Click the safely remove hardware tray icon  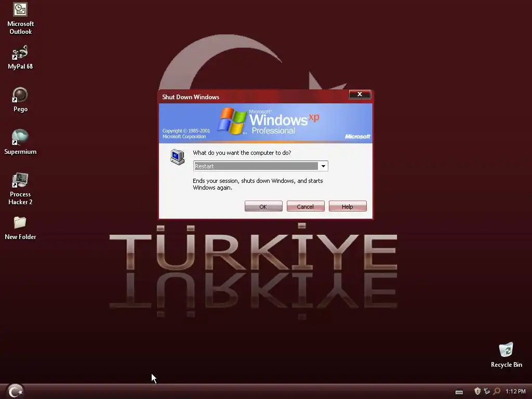(x=487, y=391)
